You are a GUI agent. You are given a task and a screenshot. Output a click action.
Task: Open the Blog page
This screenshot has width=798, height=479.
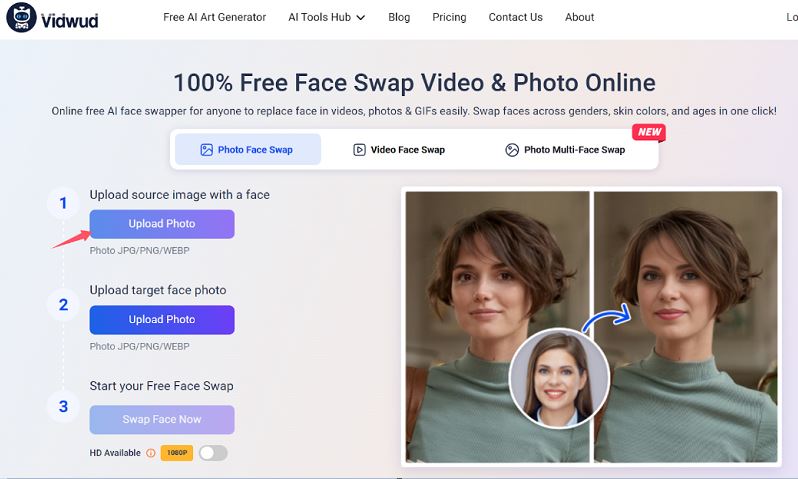pyautogui.click(x=399, y=17)
